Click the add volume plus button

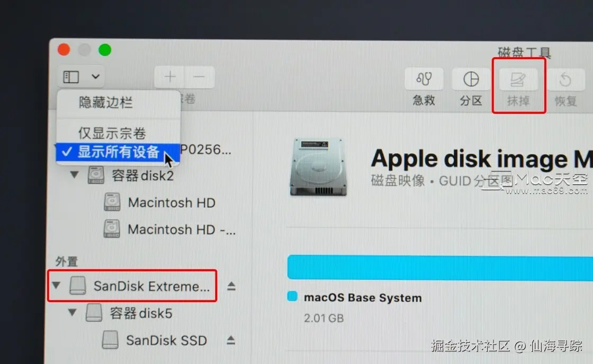click(170, 77)
